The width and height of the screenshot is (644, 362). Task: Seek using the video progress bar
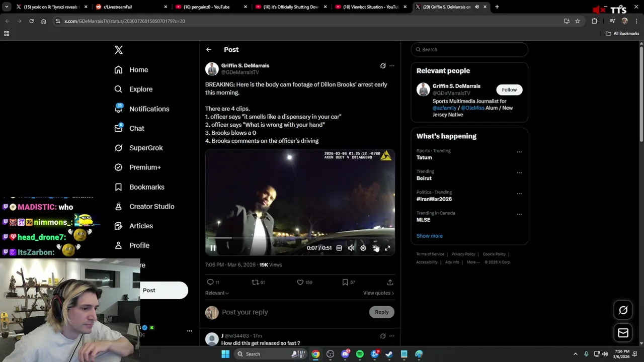(300, 238)
